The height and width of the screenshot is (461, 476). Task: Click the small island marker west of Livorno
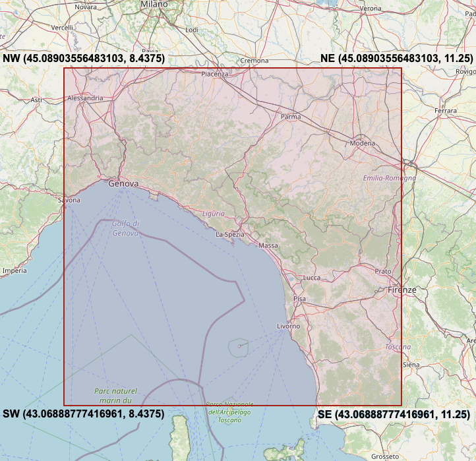point(239,345)
